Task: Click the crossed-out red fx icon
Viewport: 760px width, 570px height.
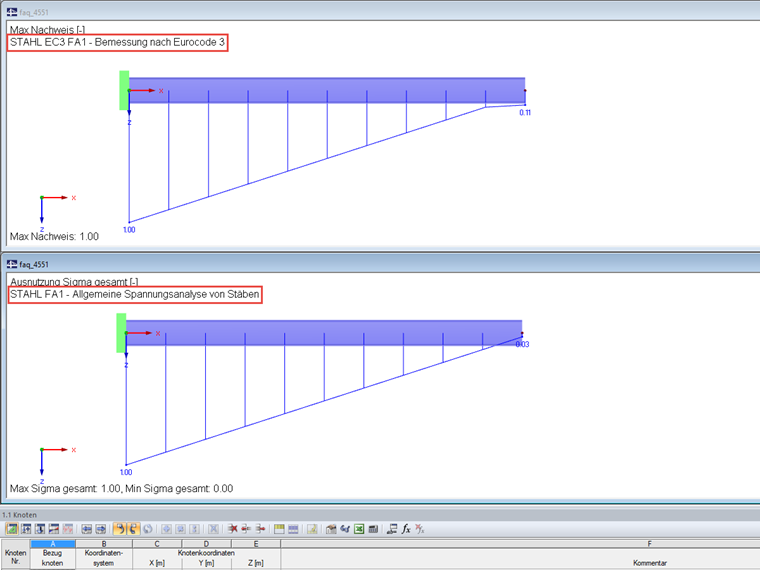Action: point(420,529)
